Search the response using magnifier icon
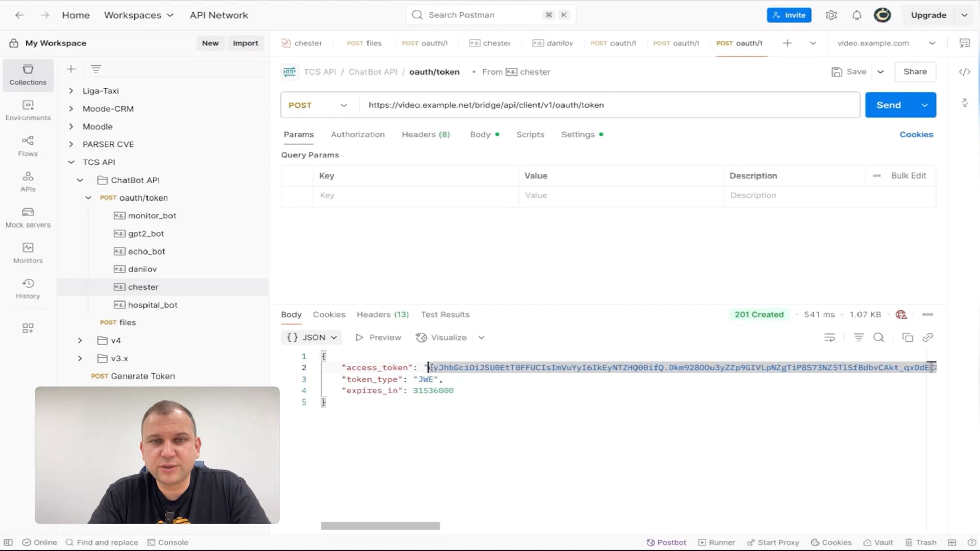The width and height of the screenshot is (980, 551). click(x=878, y=337)
